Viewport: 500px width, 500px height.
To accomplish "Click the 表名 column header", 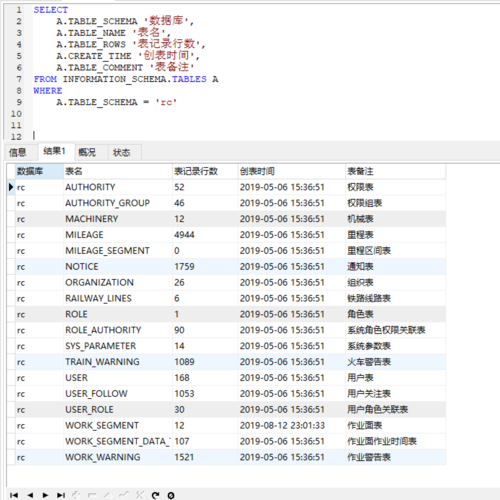I will [118, 171].
